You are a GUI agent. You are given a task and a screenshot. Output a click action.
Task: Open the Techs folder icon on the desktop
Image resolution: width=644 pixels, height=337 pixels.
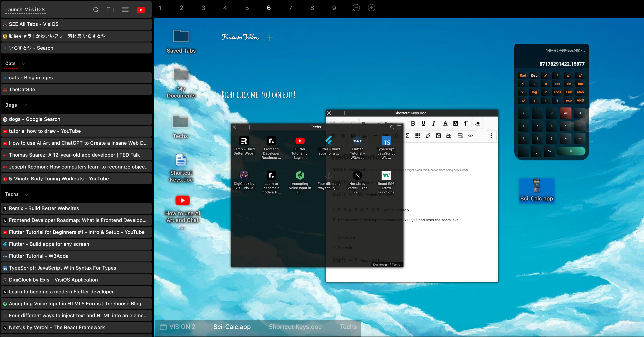[180, 127]
